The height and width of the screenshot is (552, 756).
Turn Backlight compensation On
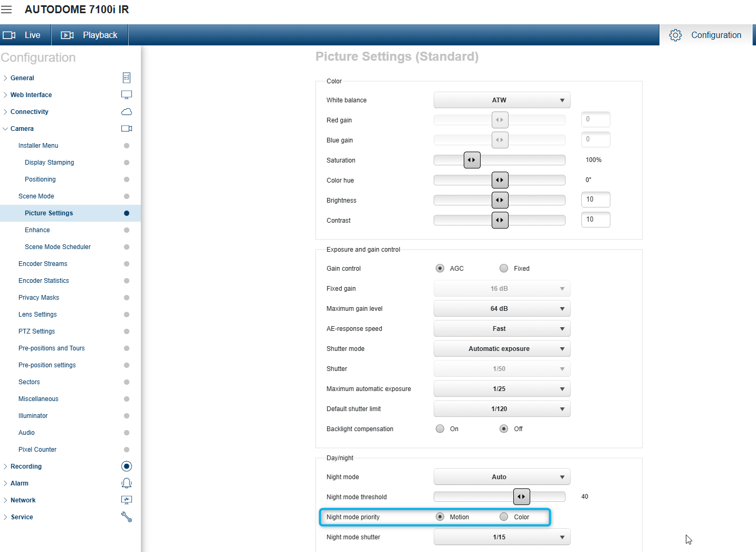[x=440, y=429]
